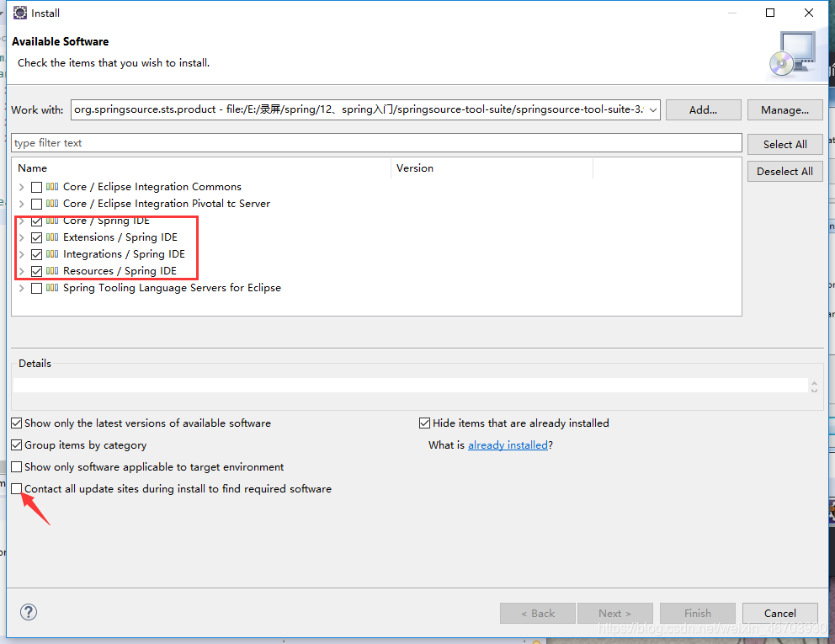Click the Finish button
Screen dimensions: 835x644
coord(697,613)
